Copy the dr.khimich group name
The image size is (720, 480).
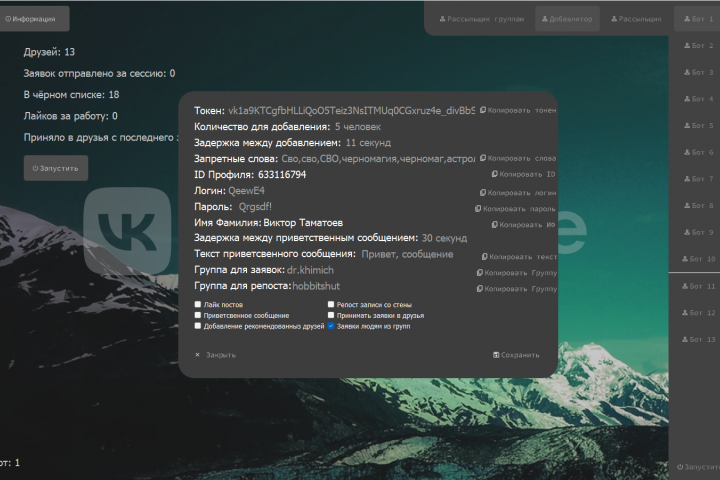[x=516, y=272]
